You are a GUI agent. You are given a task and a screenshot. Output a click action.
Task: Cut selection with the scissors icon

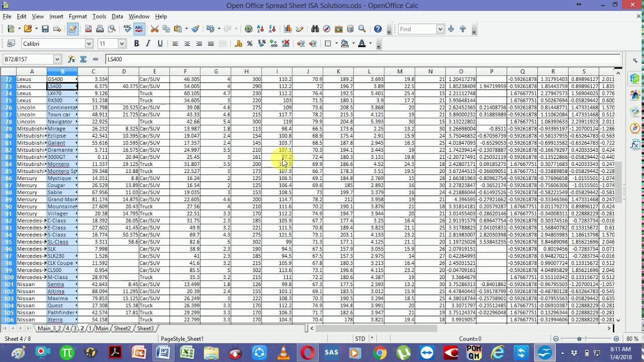tap(154, 29)
